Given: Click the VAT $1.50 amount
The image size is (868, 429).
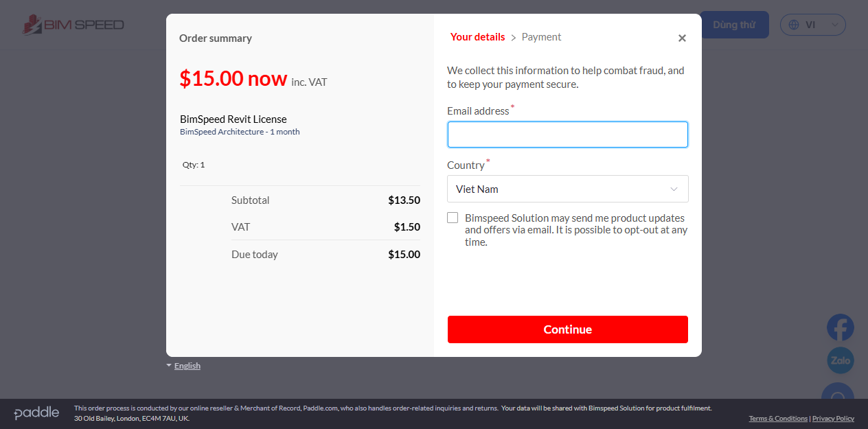Looking at the screenshot, I should coord(407,227).
